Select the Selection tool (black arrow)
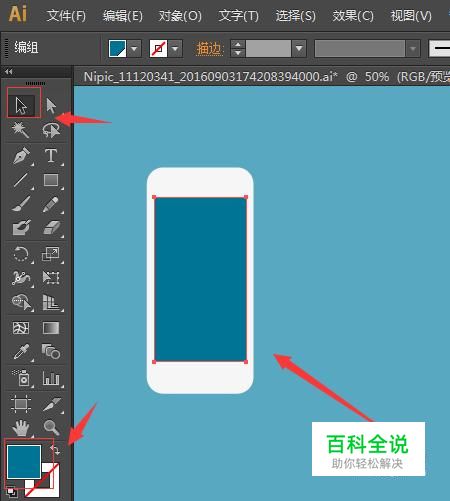 [21, 106]
